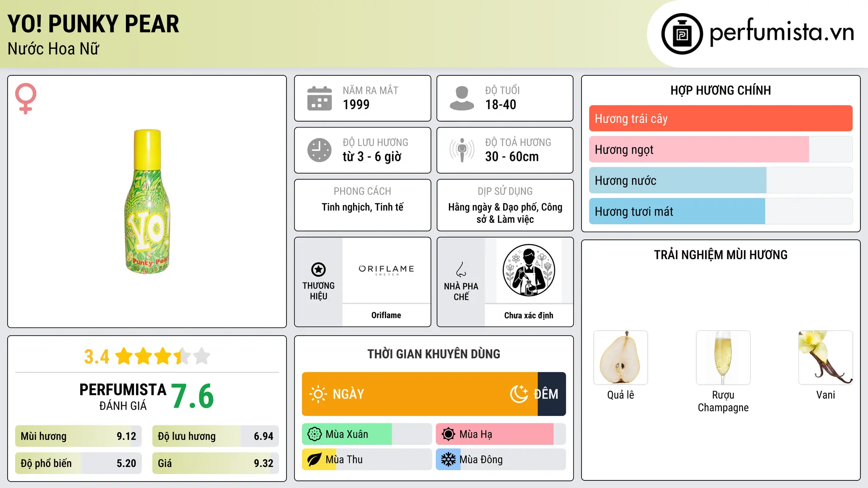Click the Oriflame brand name link

click(x=386, y=315)
